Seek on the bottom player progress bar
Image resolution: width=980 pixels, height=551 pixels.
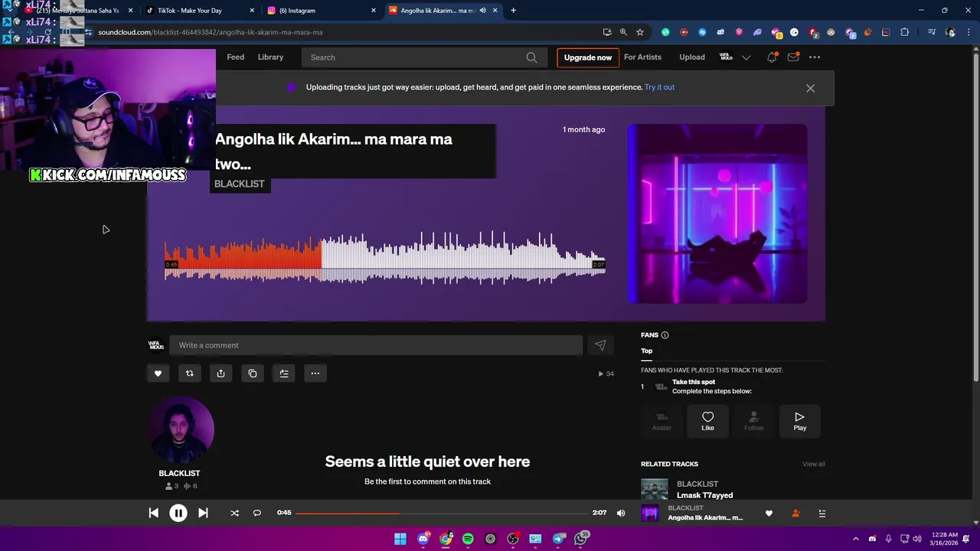pyautogui.click(x=441, y=513)
